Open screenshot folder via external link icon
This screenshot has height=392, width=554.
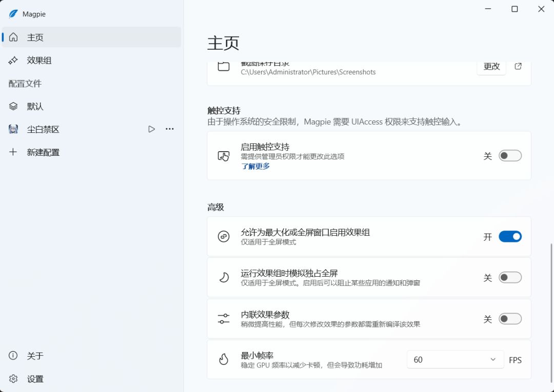click(x=518, y=66)
